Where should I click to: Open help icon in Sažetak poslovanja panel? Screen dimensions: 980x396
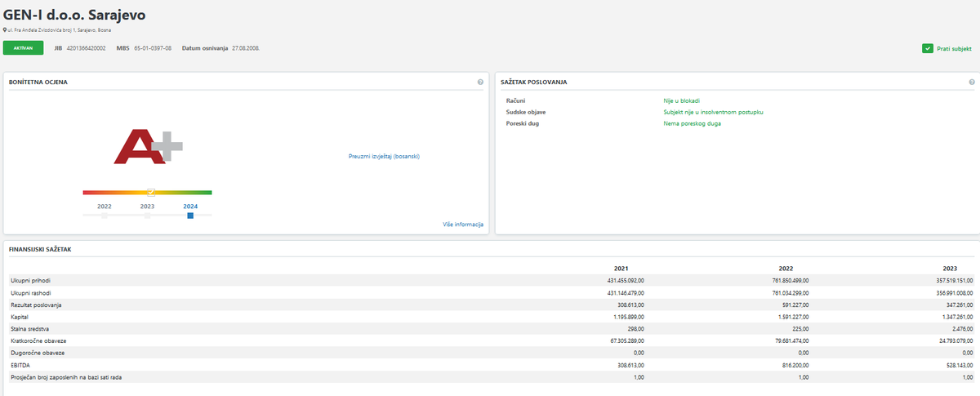click(x=972, y=82)
